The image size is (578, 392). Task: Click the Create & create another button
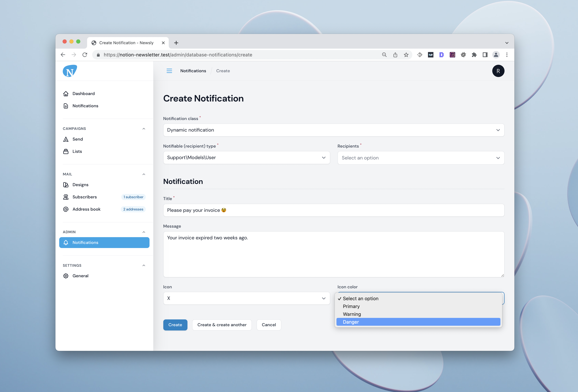click(x=222, y=325)
